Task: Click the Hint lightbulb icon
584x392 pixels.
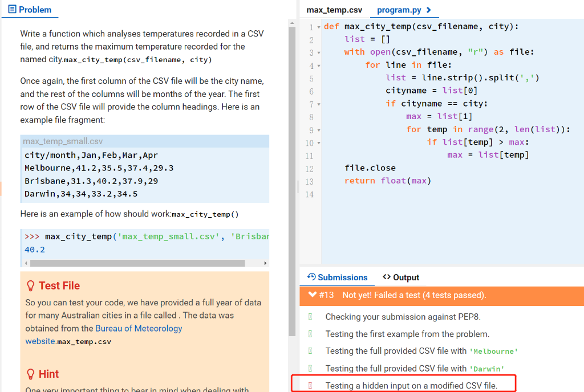Action: coord(31,374)
